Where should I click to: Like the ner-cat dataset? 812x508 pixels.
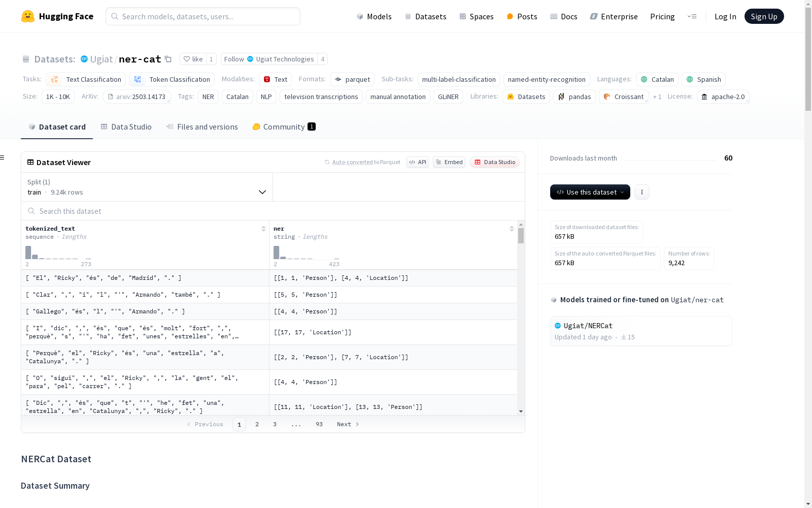pyautogui.click(x=193, y=59)
